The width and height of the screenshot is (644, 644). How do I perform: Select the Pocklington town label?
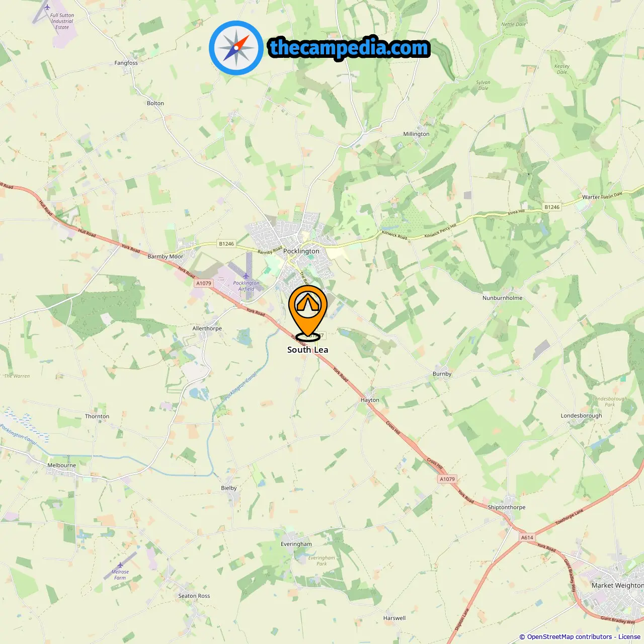coord(301,251)
